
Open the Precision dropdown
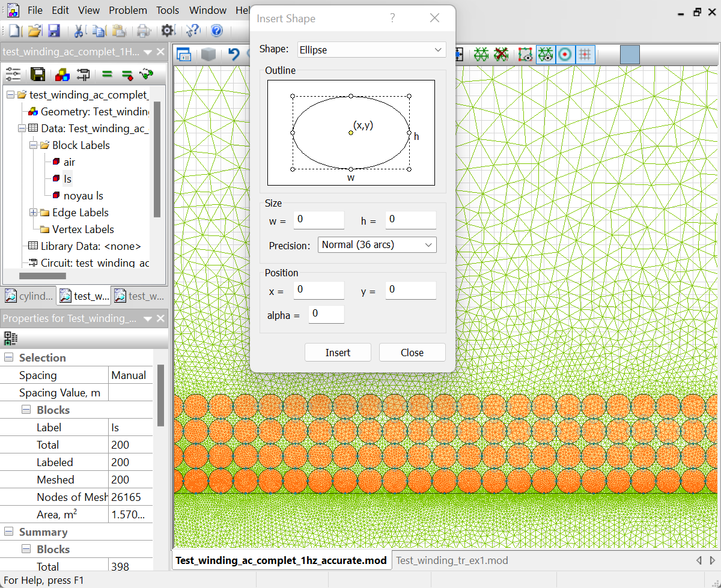(x=377, y=244)
